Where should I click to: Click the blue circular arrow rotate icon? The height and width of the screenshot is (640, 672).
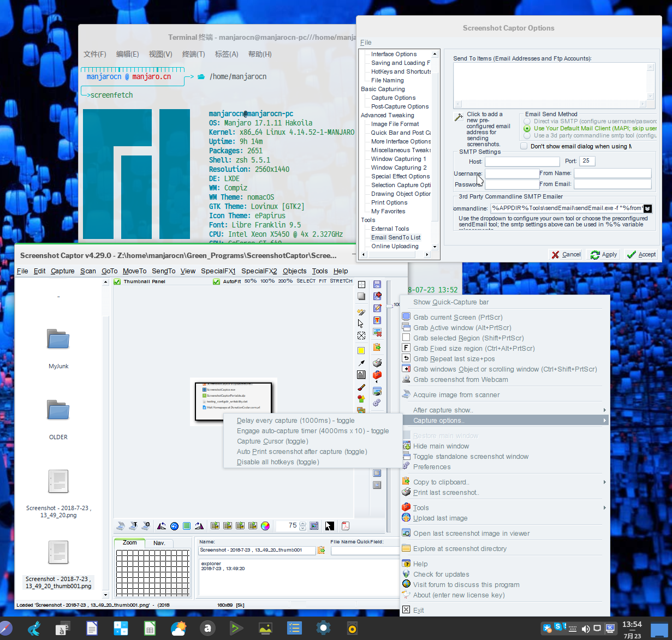coord(175,526)
